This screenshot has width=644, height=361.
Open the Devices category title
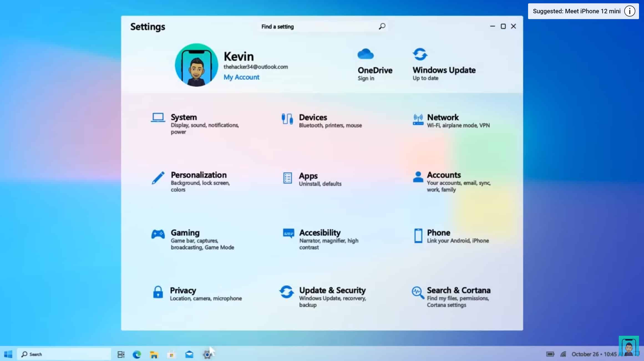click(x=313, y=117)
